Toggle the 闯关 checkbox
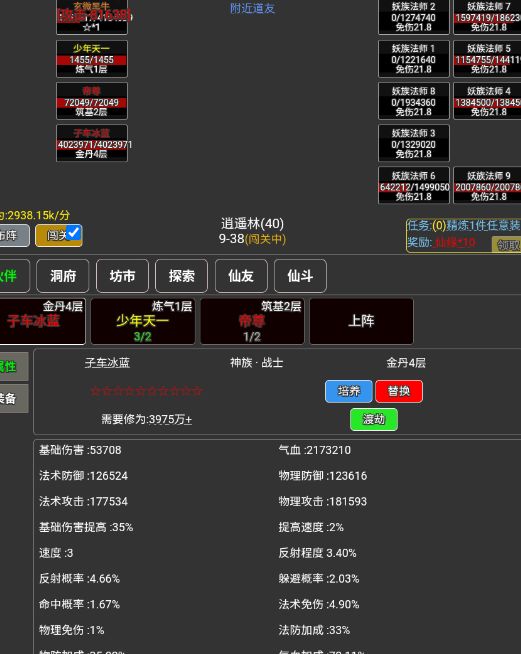 click(x=73, y=232)
